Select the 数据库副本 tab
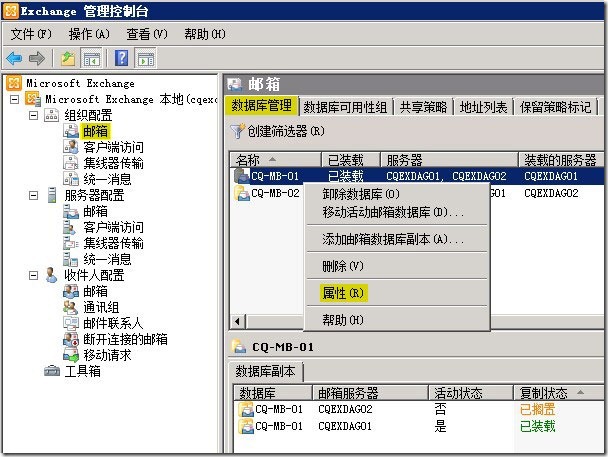This screenshot has height=457, width=608. (x=265, y=371)
